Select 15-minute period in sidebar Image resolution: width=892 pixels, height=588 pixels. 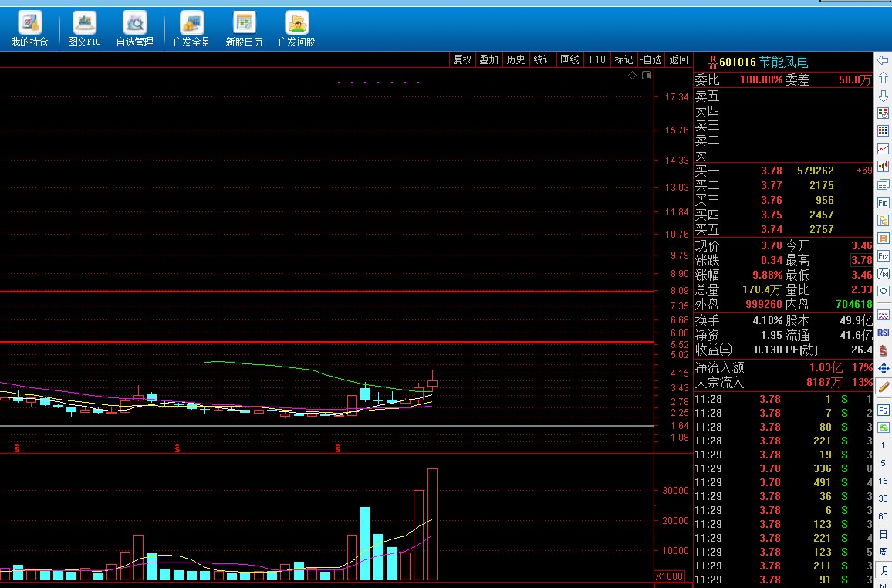[883, 481]
